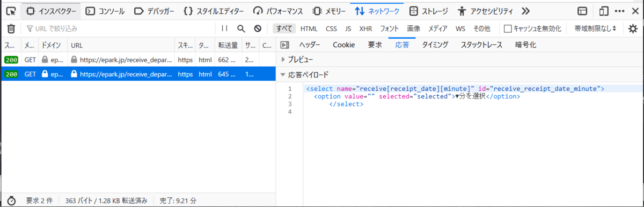The height and width of the screenshot is (207, 644).
Task: Open the ストレージ tab
Action: (429, 11)
